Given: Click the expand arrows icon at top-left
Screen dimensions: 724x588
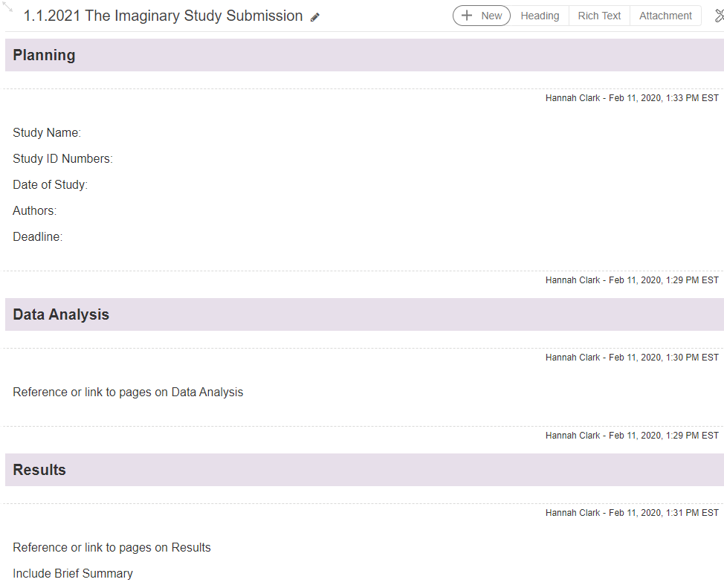Looking at the screenshot, I should [8, 7].
